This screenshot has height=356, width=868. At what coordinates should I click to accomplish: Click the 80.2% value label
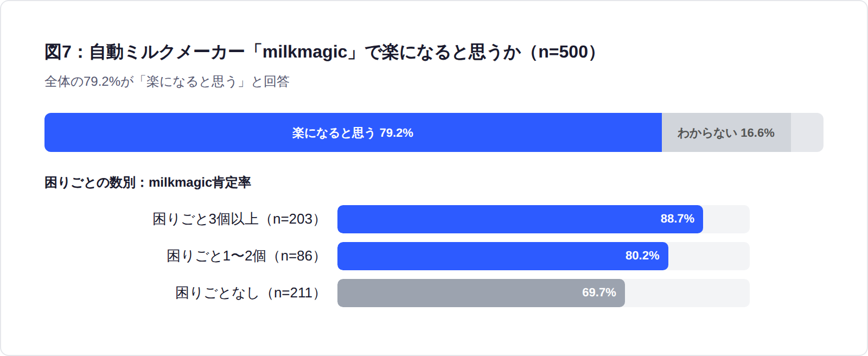pyautogui.click(x=642, y=256)
